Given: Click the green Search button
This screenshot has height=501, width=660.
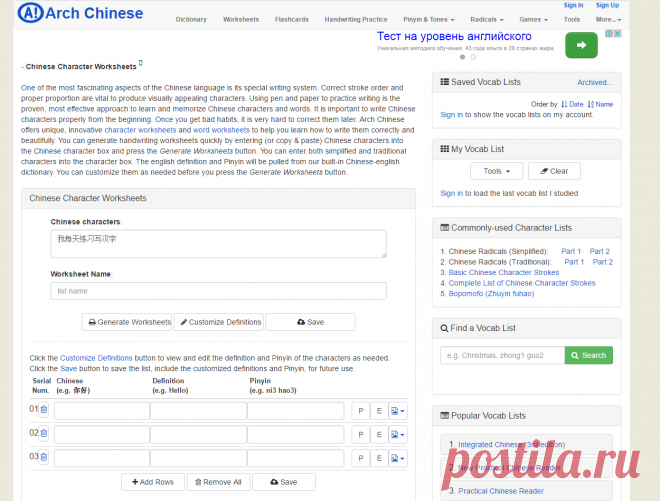Looking at the screenshot, I should tap(588, 355).
